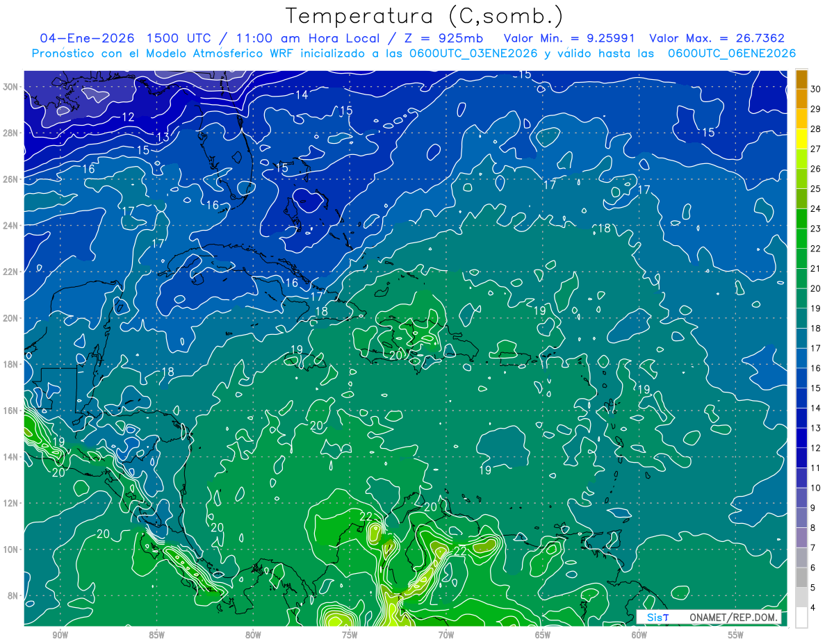Click the "18N" latitude axis label
Viewport: 834px width, 644px height.
coord(11,365)
